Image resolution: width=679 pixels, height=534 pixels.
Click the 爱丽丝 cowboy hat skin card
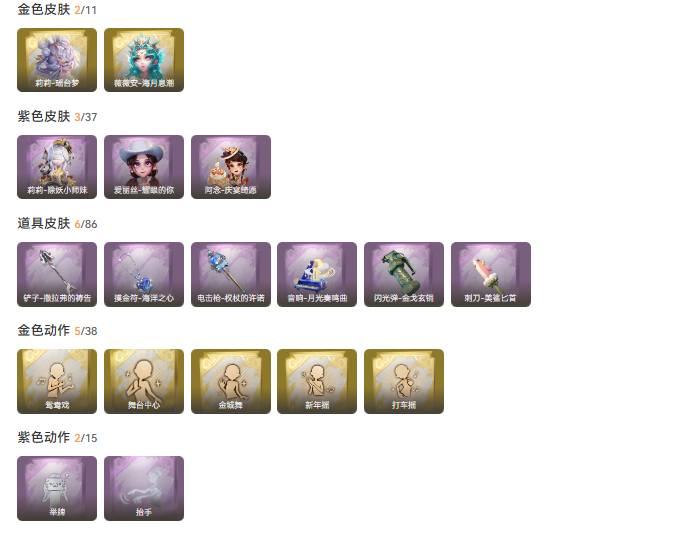pyautogui.click(x=144, y=167)
